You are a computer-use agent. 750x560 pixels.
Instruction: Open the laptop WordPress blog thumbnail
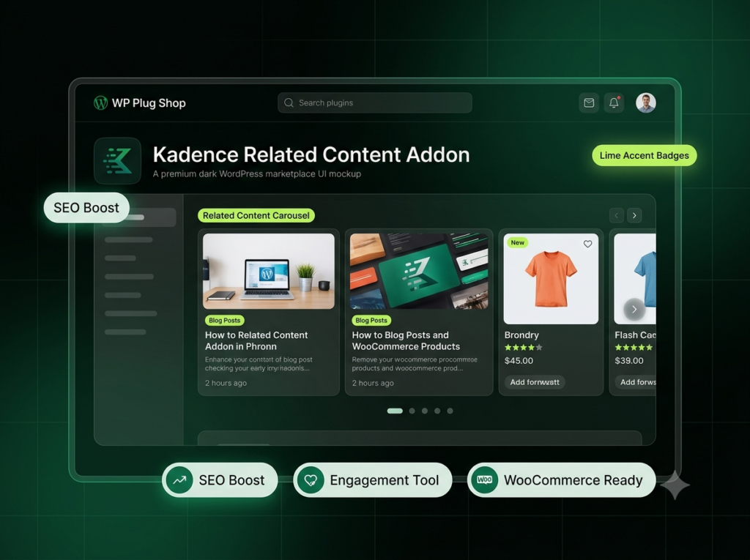click(269, 271)
